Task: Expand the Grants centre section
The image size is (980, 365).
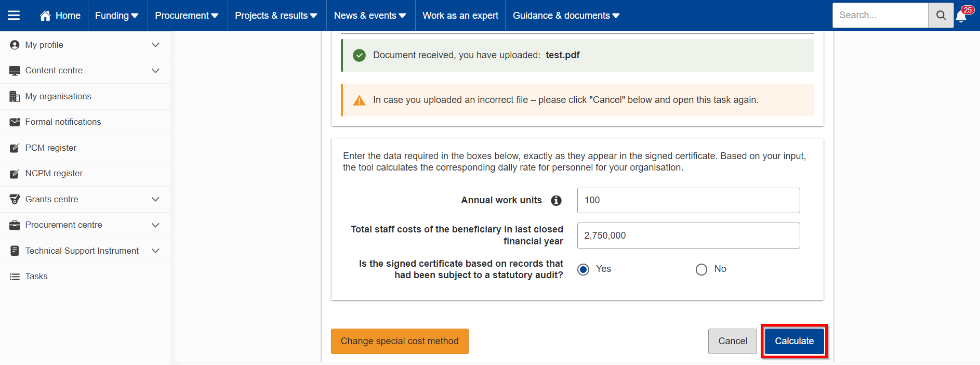Action: [155, 199]
